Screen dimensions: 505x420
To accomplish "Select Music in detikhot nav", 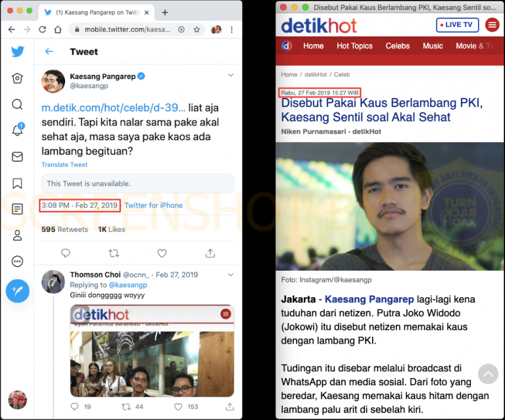I will point(433,46).
